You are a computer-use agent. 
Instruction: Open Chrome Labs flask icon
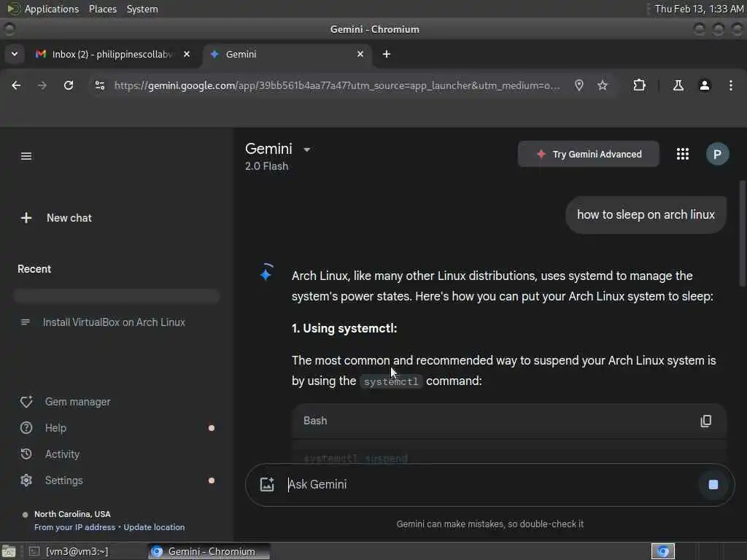678,85
